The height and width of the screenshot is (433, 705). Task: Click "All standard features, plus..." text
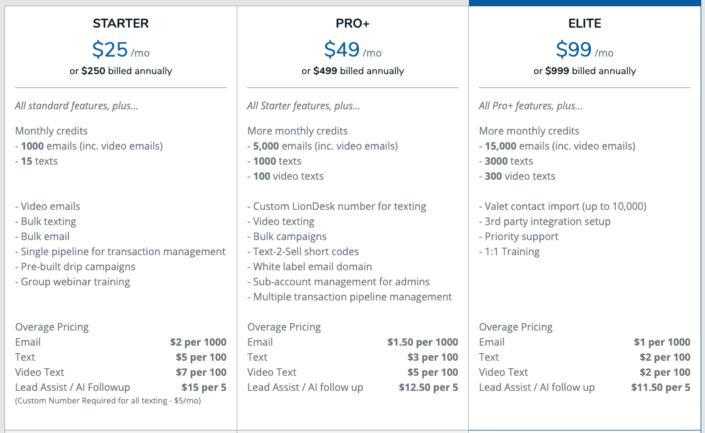pyautogui.click(x=77, y=106)
